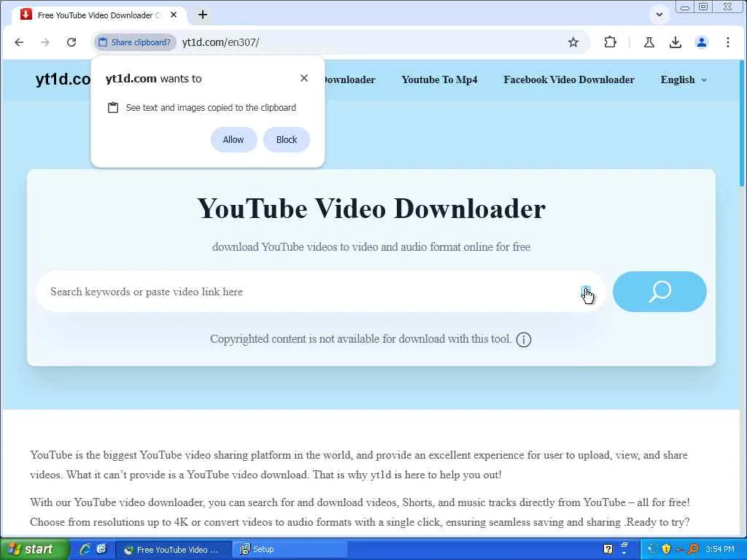The width and height of the screenshot is (747, 560).
Task: Allow clipboard access for yt1d.com
Action: (233, 139)
